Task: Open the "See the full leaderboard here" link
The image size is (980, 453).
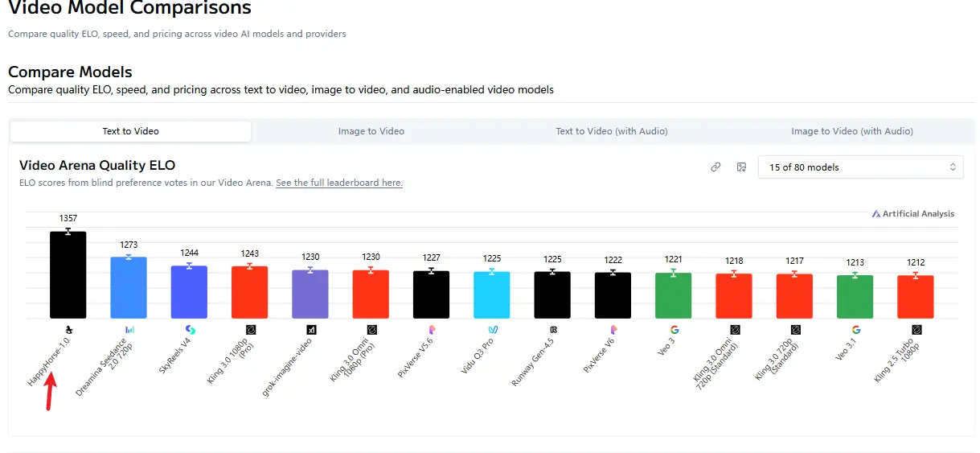Action: pos(339,183)
